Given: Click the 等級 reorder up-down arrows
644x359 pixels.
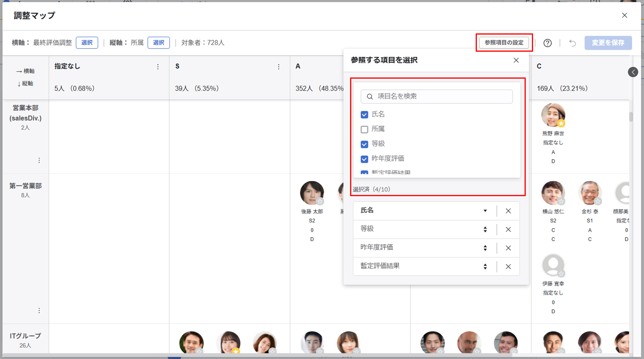Looking at the screenshot, I should (x=485, y=229).
